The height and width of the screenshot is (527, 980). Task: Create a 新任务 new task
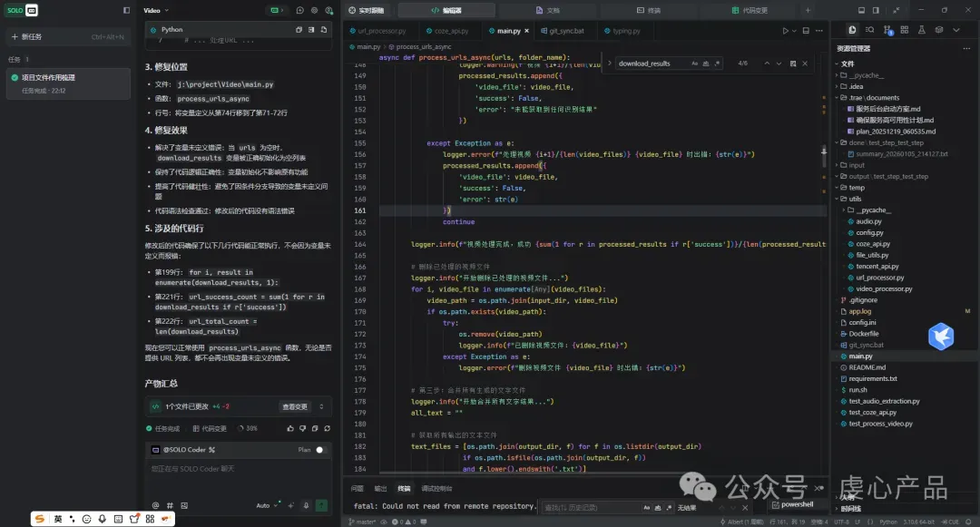(67, 37)
